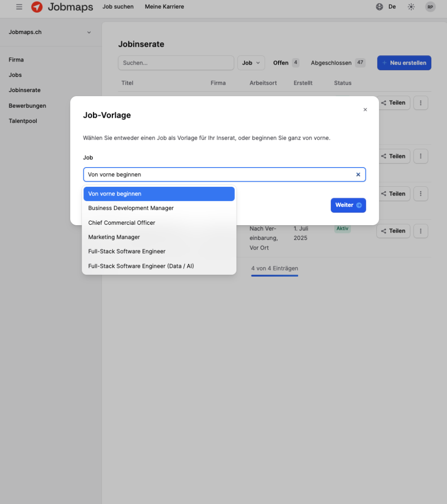The height and width of the screenshot is (504, 447).
Task: Open the Bewerbungen sidebar item
Action: tap(28, 106)
